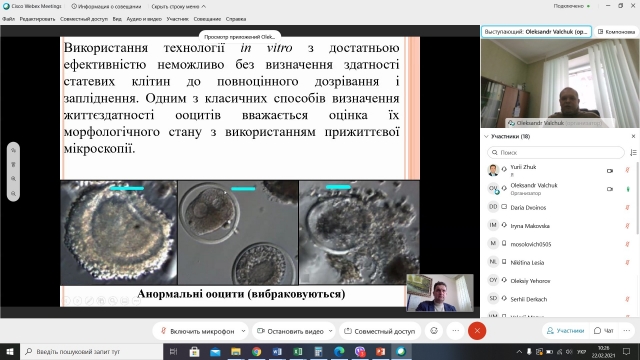Toggle microphone with Включить микрофон
Image resolution: width=640 pixels, height=360 pixels.
click(x=197, y=331)
